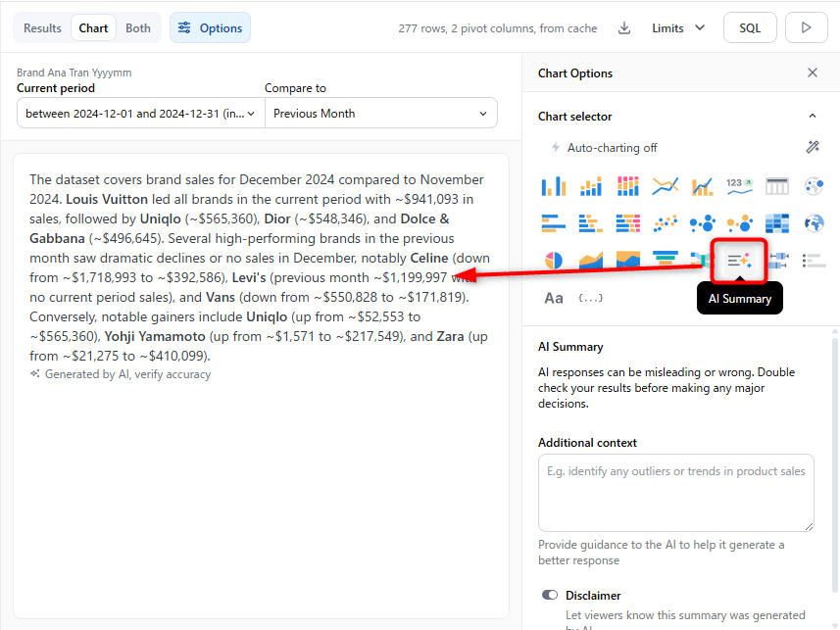Select the 123 KPI trend chart icon
The width and height of the screenshot is (840, 630).
[x=740, y=186]
